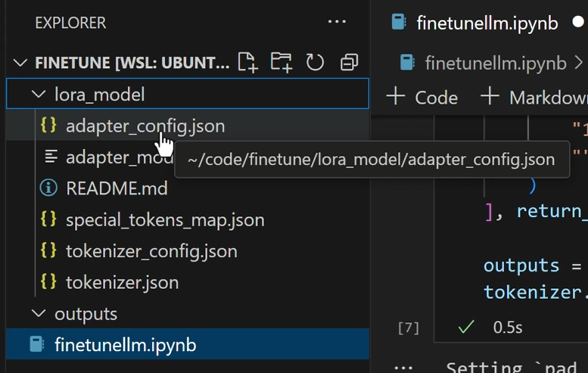Select tokenizer.json in Explorer
Image resolution: width=588 pixels, height=373 pixels.
tap(122, 282)
